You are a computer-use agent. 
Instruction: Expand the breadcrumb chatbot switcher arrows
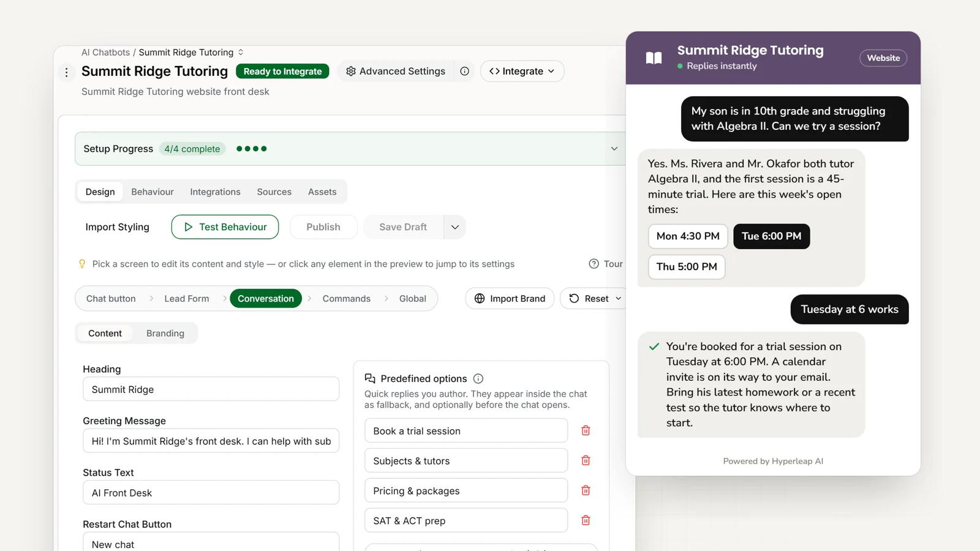[x=241, y=53]
